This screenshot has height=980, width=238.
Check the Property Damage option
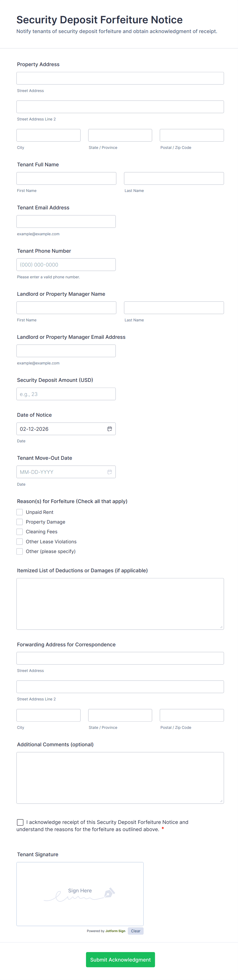coord(20,522)
